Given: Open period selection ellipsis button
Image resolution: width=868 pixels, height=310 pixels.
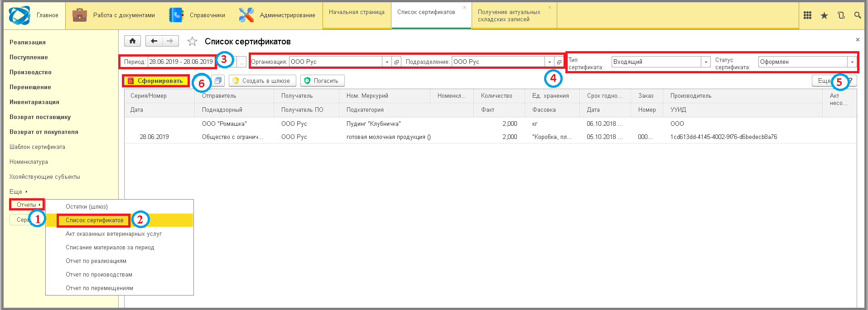Looking at the screenshot, I should [242, 62].
